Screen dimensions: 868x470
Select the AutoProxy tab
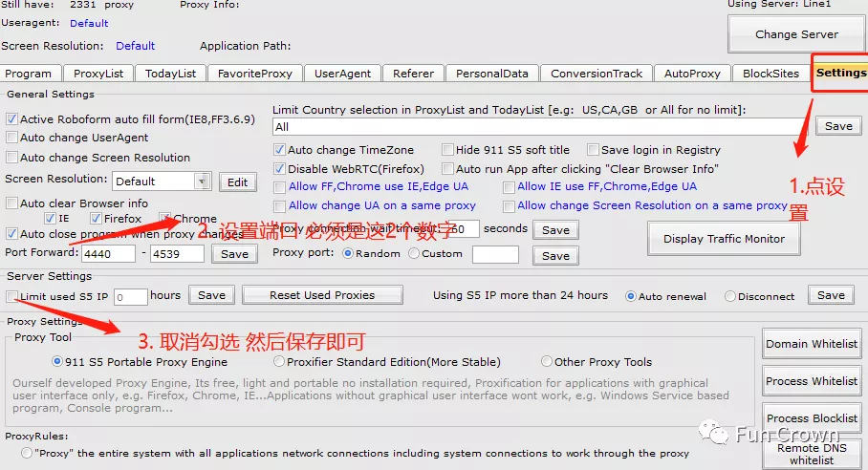tap(692, 74)
